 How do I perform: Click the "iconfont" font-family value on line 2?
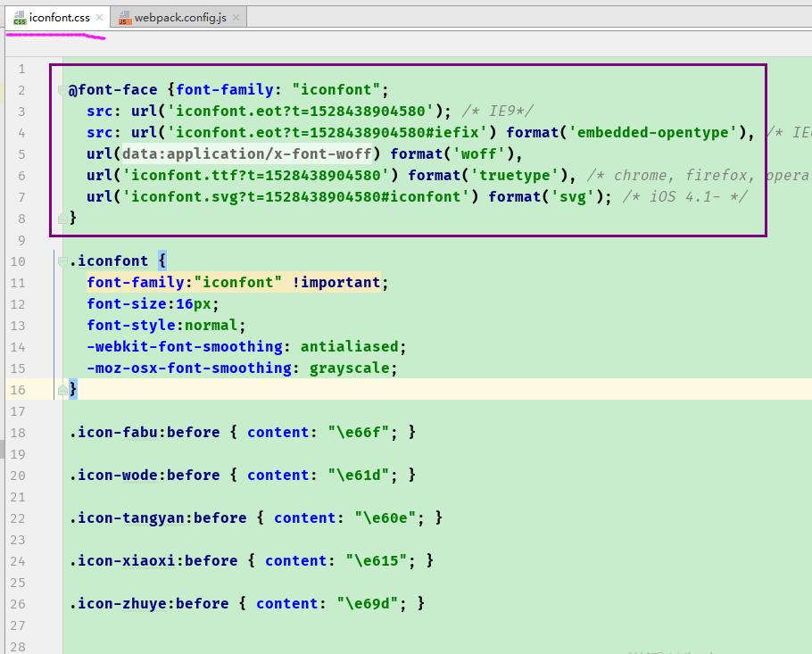pyautogui.click(x=336, y=89)
